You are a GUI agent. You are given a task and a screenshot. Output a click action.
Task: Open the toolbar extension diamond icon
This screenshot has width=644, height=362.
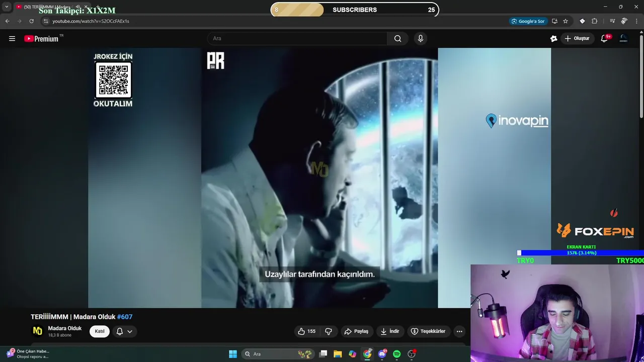(582, 21)
